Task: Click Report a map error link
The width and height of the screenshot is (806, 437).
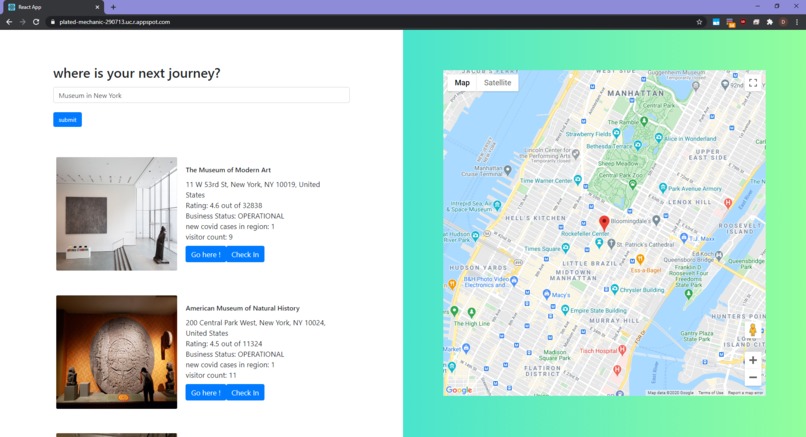Action: 745,393
